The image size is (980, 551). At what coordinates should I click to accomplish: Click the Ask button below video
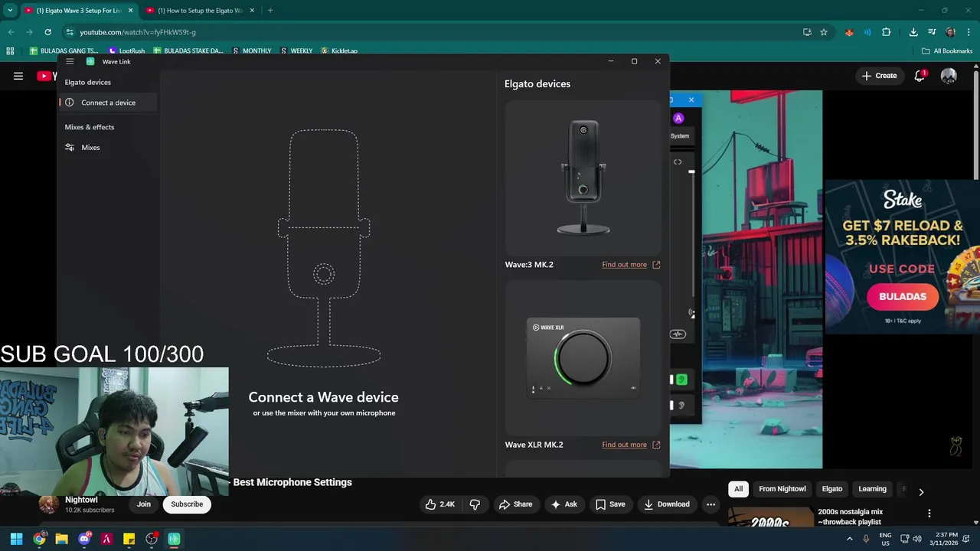563,504
